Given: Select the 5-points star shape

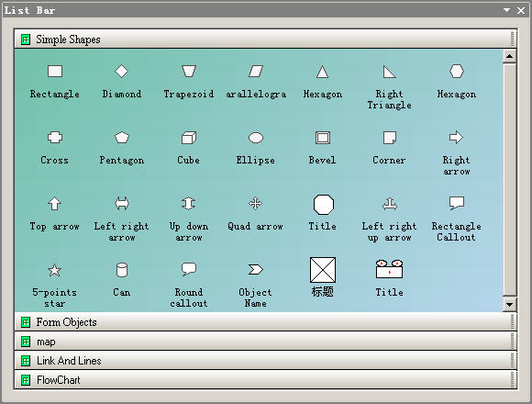Looking at the screenshot, I should point(55,270).
